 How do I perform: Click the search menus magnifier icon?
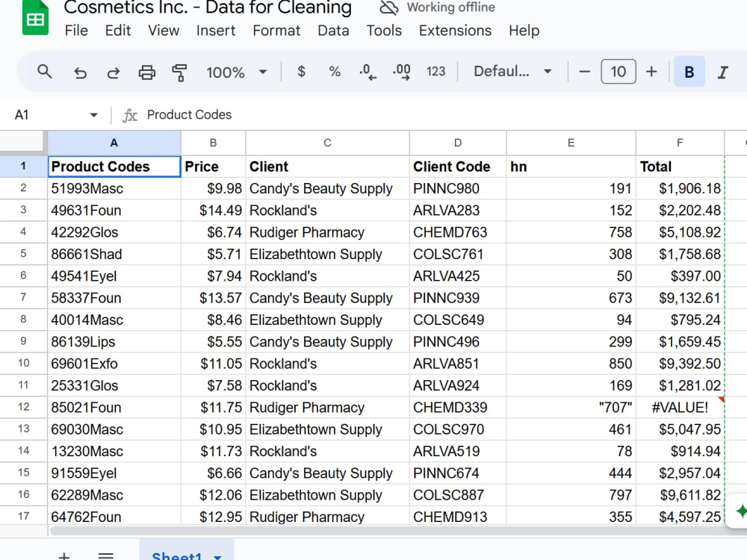[45, 72]
